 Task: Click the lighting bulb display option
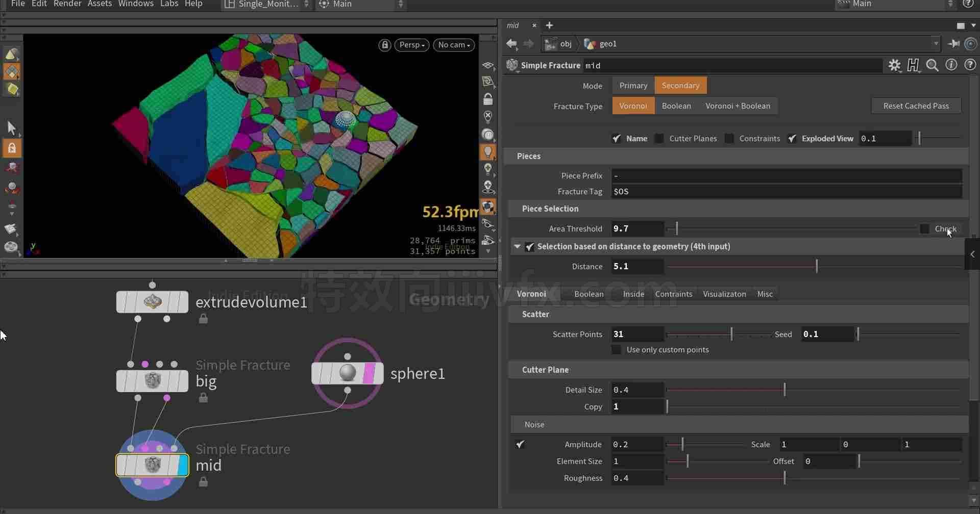(x=488, y=152)
